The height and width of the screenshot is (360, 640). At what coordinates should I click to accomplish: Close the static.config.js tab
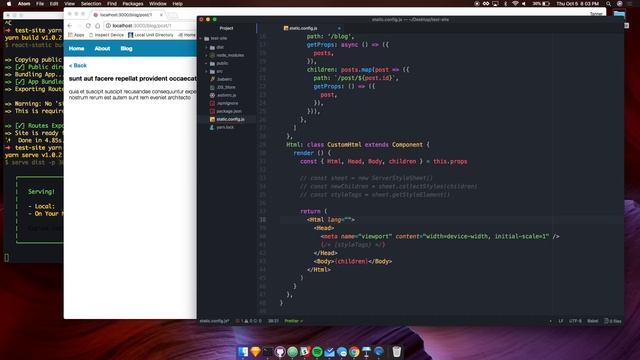(x=339, y=28)
